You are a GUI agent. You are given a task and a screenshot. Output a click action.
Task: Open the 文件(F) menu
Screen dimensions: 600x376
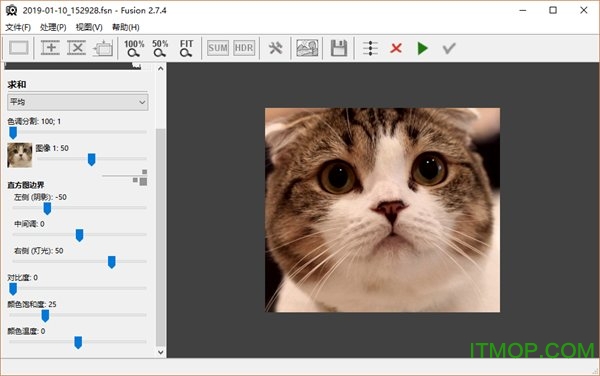[18, 27]
